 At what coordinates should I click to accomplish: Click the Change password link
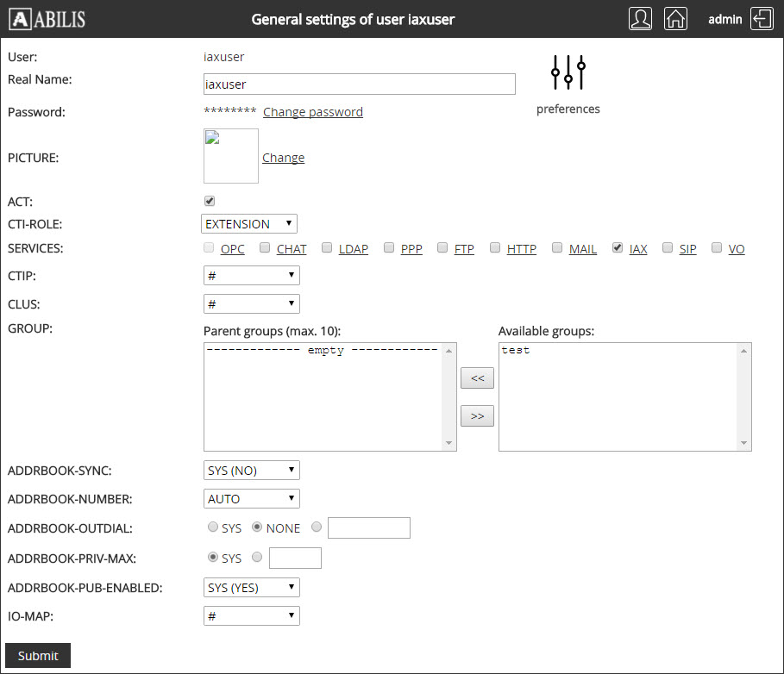click(x=313, y=112)
